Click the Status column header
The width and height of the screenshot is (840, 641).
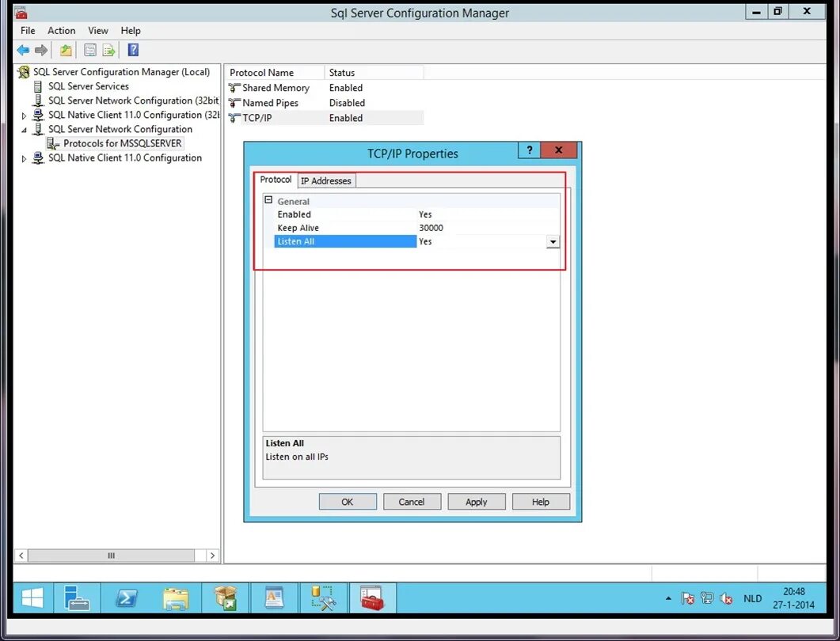pos(374,72)
